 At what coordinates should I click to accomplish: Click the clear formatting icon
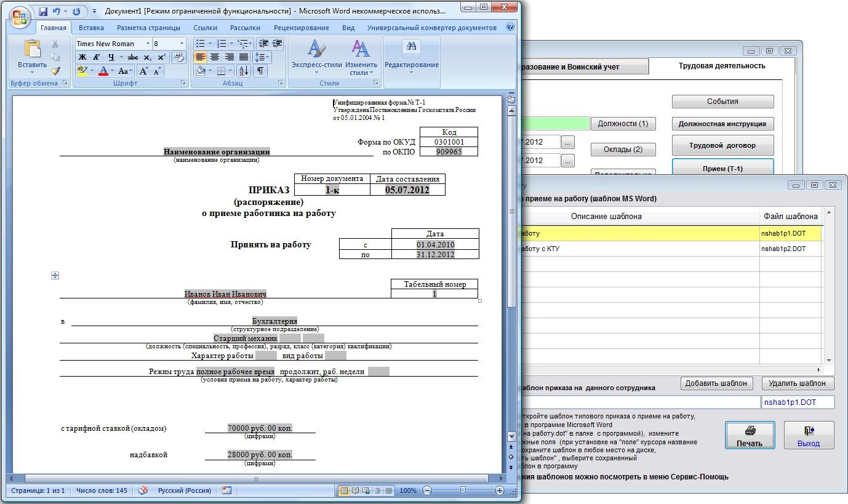coord(178,57)
